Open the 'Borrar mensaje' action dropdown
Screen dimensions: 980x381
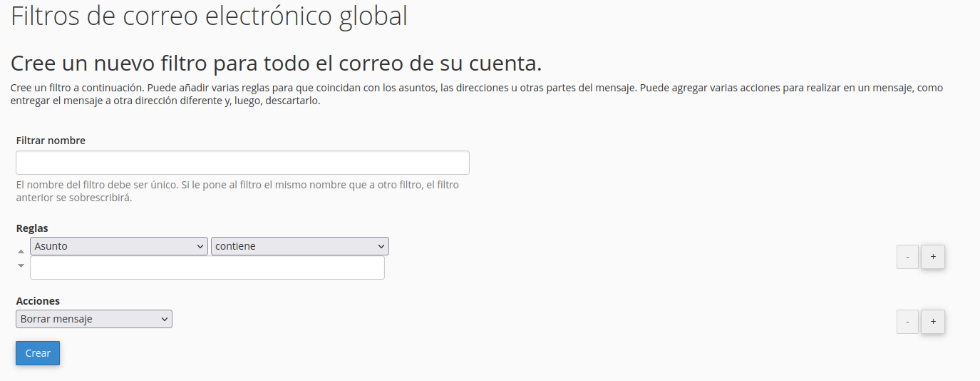(x=93, y=319)
